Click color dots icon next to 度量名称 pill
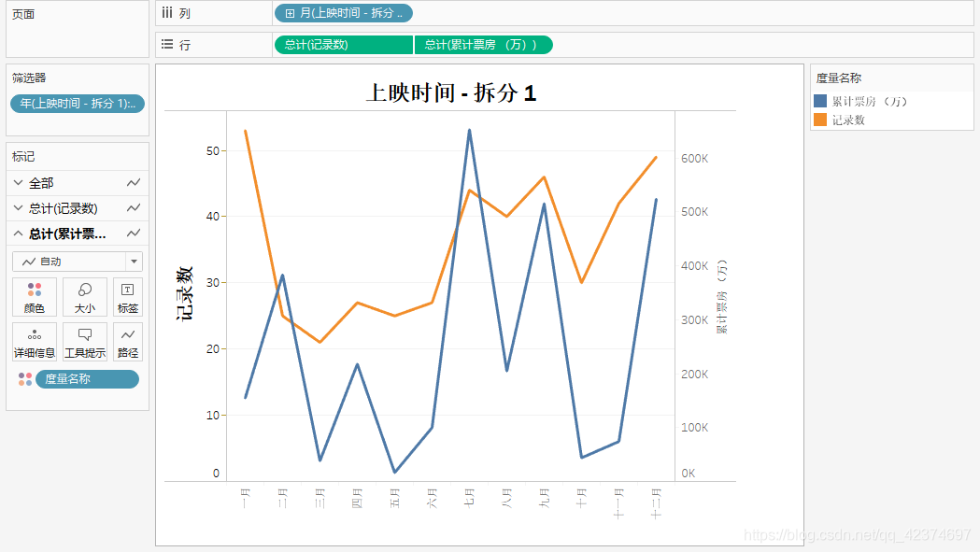Image resolution: width=980 pixels, height=552 pixels. (x=25, y=379)
